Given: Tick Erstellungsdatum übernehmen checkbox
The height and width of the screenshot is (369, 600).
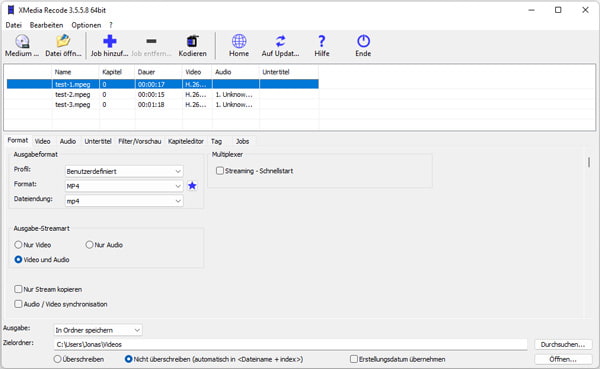Looking at the screenshot, I should tap(354, 359).
